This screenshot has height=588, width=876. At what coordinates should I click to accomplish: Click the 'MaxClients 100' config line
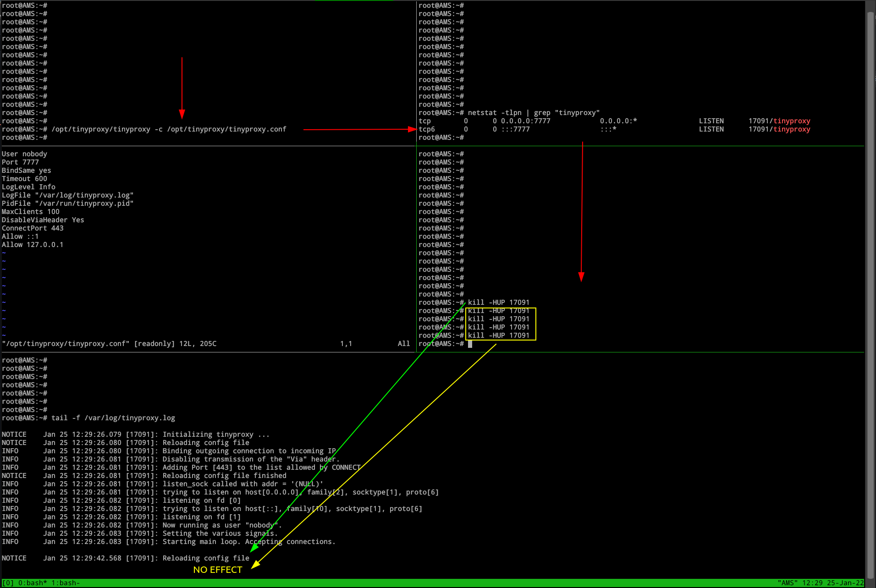click(30, 212)
